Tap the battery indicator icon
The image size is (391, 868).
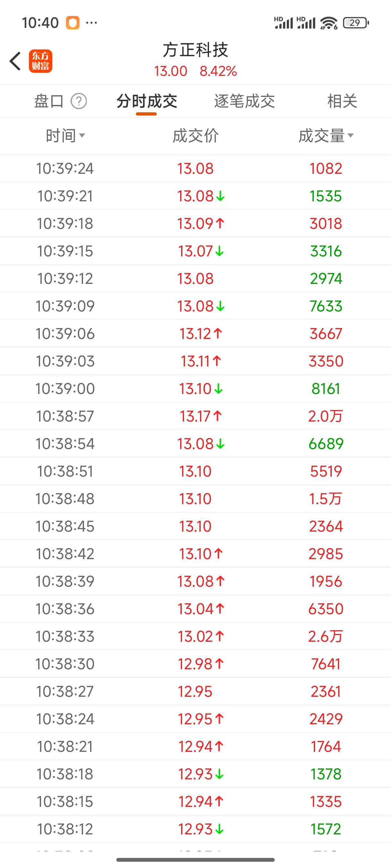(355, 23)
